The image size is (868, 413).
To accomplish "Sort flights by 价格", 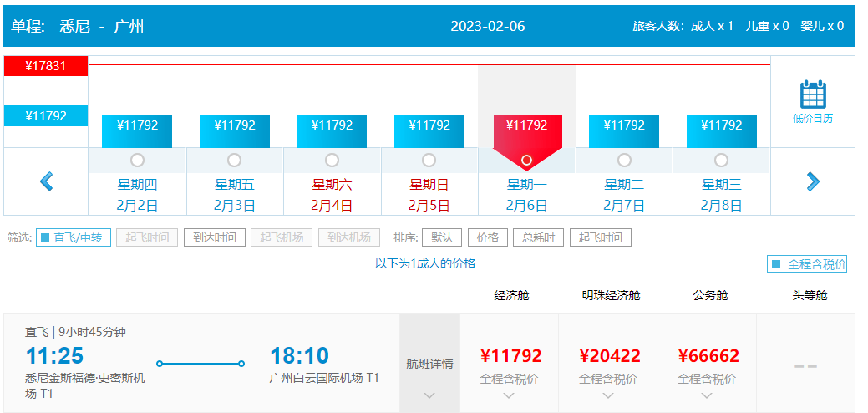I will pyautogui.click(x=487, y=237).
